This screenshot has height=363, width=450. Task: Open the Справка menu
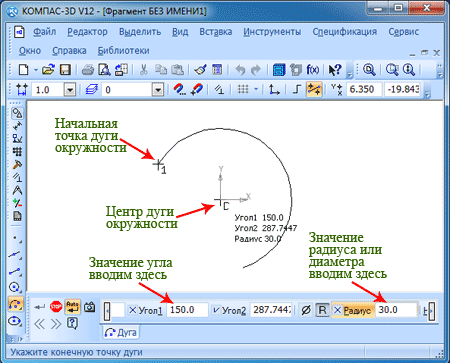tap(69, 51)
